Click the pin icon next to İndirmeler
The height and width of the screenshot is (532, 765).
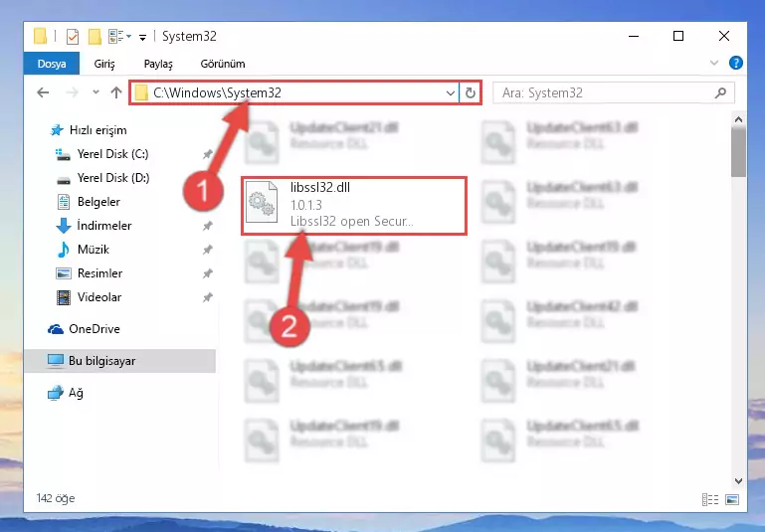pyautogui.click(x=207, y=226)
